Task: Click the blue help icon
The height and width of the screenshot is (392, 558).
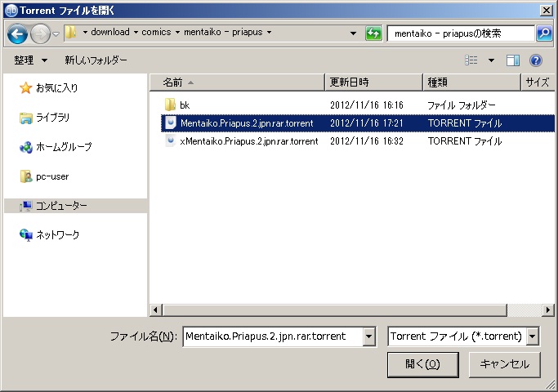Action: tap(536, 60)
